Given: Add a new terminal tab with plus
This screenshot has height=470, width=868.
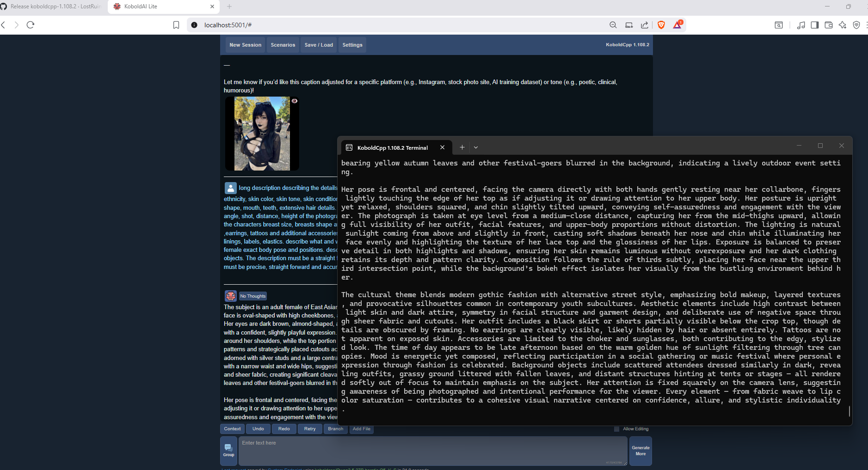Looking at the screenshot, I should click(x=462, y=147).
